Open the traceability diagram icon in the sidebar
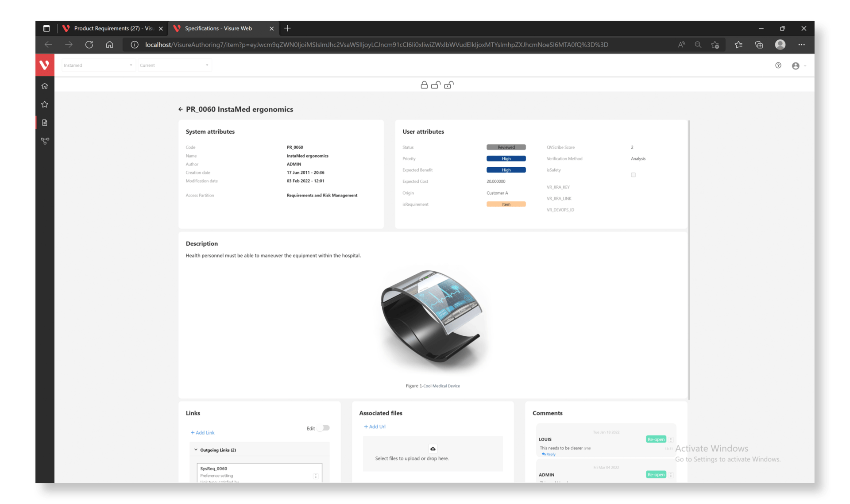 click(45, 141)
